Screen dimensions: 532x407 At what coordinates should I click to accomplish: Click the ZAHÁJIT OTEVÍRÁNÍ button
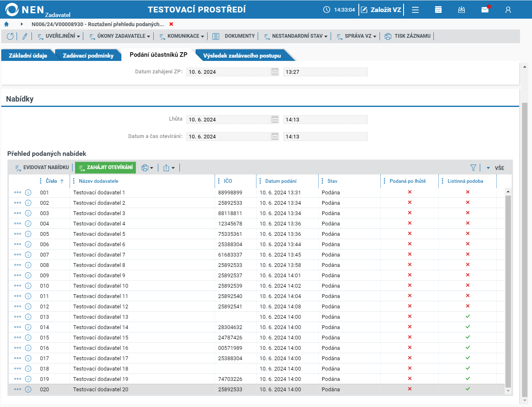pos(106,167)
